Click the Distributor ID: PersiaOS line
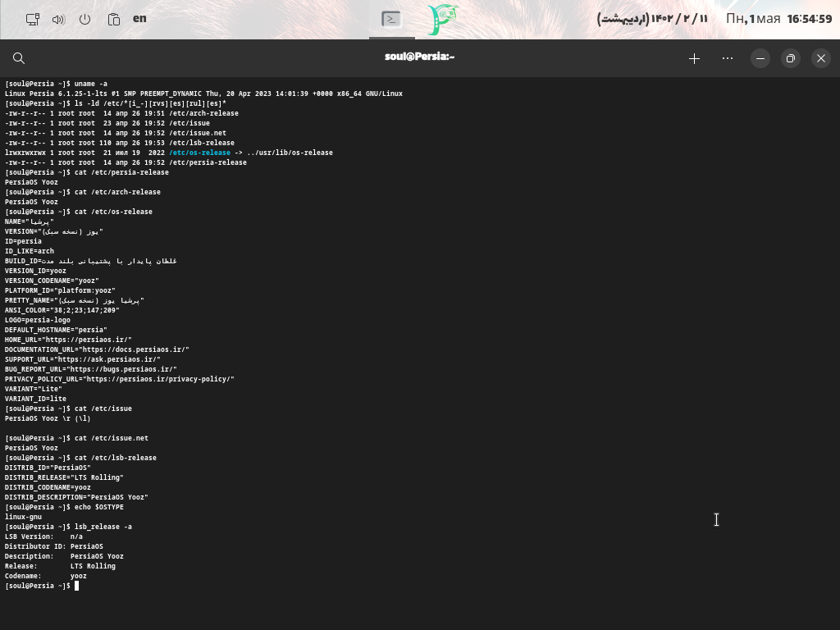The height and width of the screenshot is (630, 840). coord(54,546)
